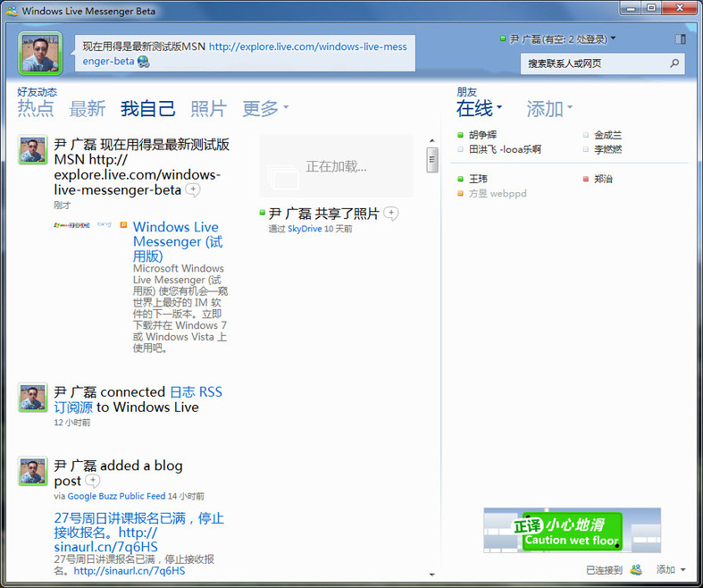Open the Windows Live Messenger (试用版) link
Viewport: 703px width, 588px height.
click(178, 241)
